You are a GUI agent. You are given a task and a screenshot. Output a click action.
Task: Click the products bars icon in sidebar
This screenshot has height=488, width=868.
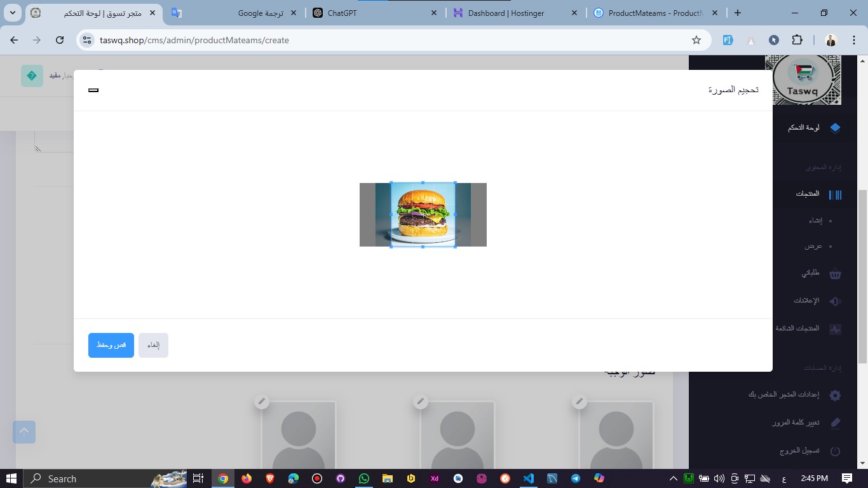tap(835, 194)
